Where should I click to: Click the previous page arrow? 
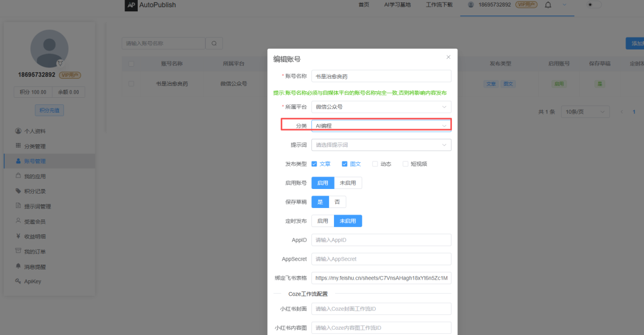[x=621, y=111]
